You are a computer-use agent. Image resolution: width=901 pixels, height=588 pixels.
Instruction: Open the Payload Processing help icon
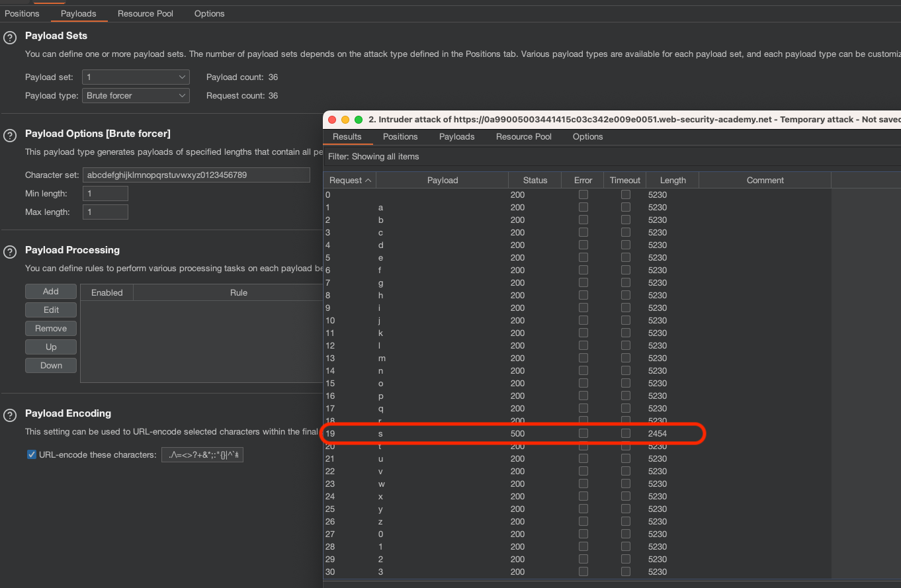click(10, 252)
